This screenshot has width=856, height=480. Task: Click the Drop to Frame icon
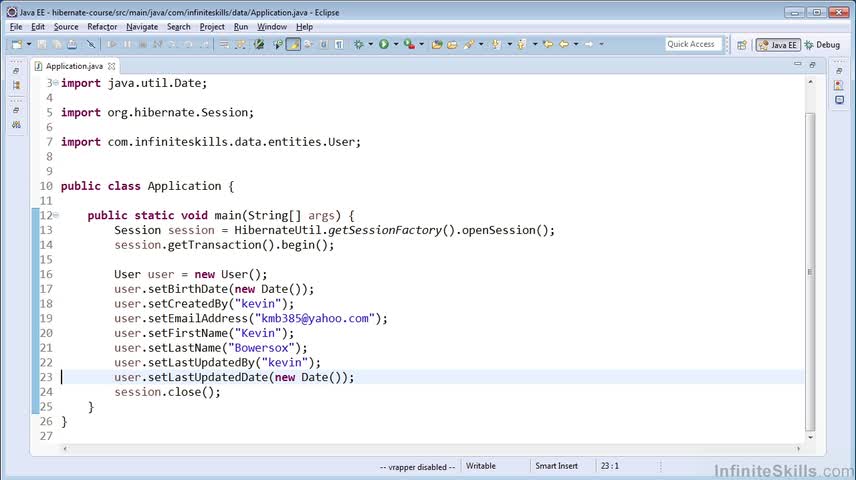[x=224, y=44]
